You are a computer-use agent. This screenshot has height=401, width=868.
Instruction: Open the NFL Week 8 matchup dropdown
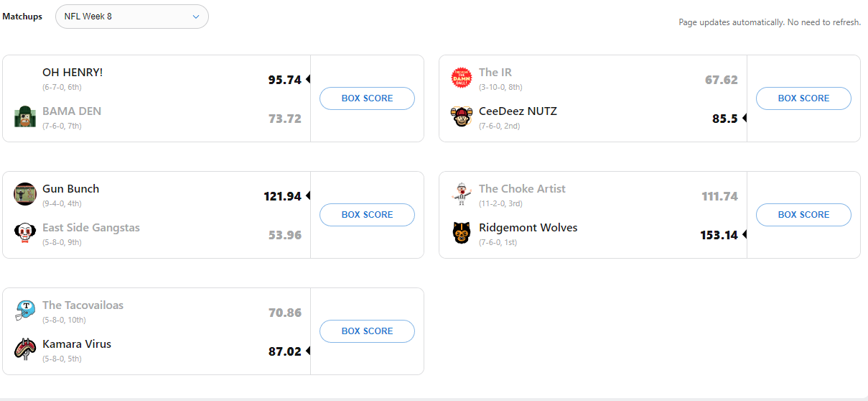click(131, 17)
